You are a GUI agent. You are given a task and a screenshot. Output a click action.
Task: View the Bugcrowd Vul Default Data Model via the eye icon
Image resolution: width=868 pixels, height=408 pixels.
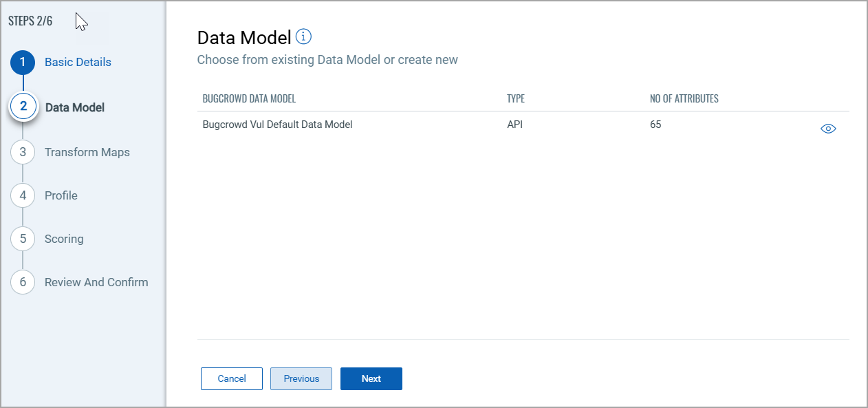828,129
